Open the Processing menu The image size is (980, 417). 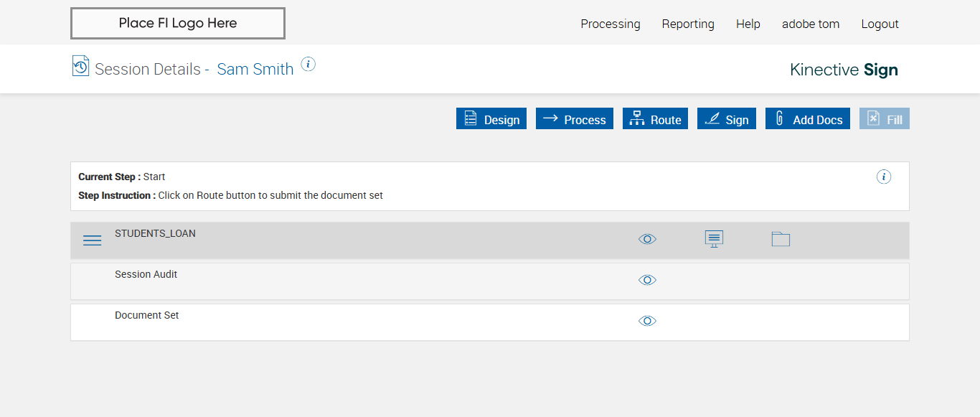pos(611,24)
